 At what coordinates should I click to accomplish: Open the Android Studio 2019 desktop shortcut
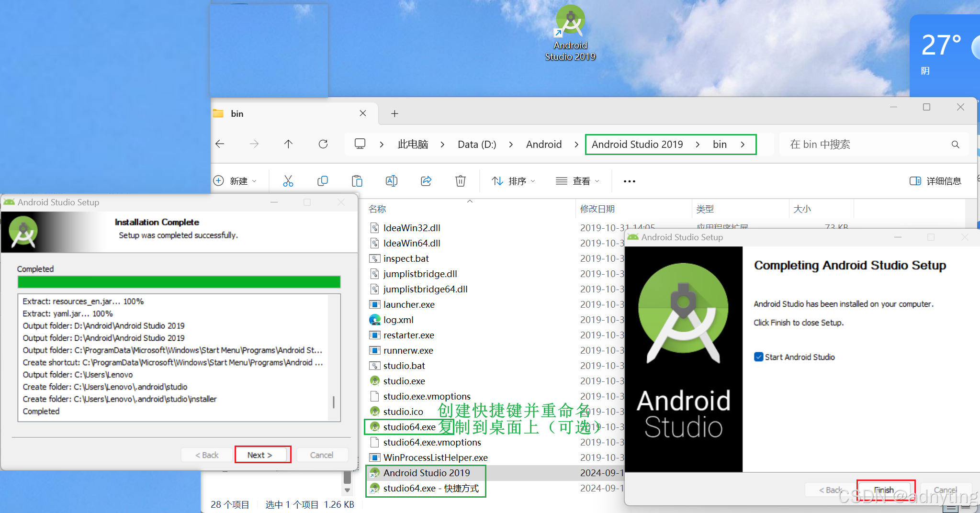570,33
